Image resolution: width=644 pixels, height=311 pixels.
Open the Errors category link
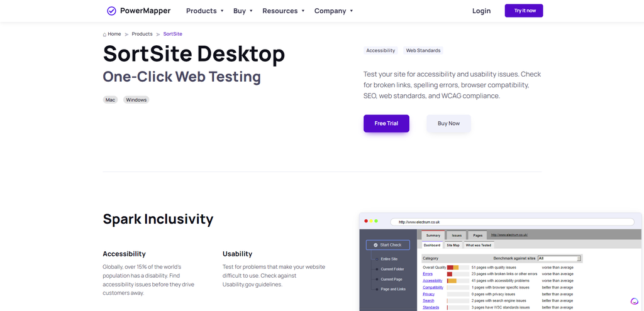(428, 274)
